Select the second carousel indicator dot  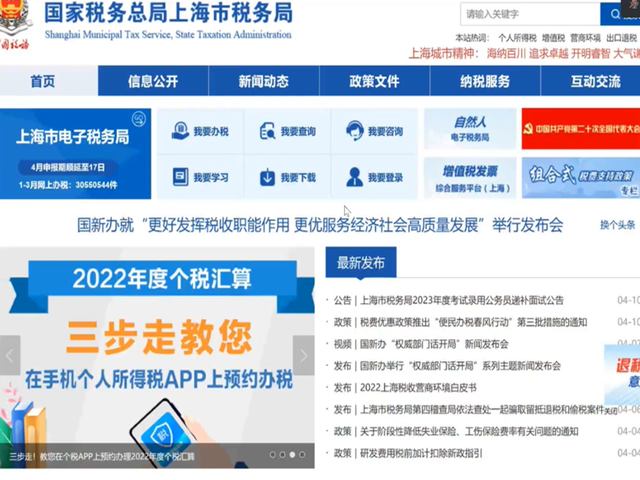(x=282, y=455)
